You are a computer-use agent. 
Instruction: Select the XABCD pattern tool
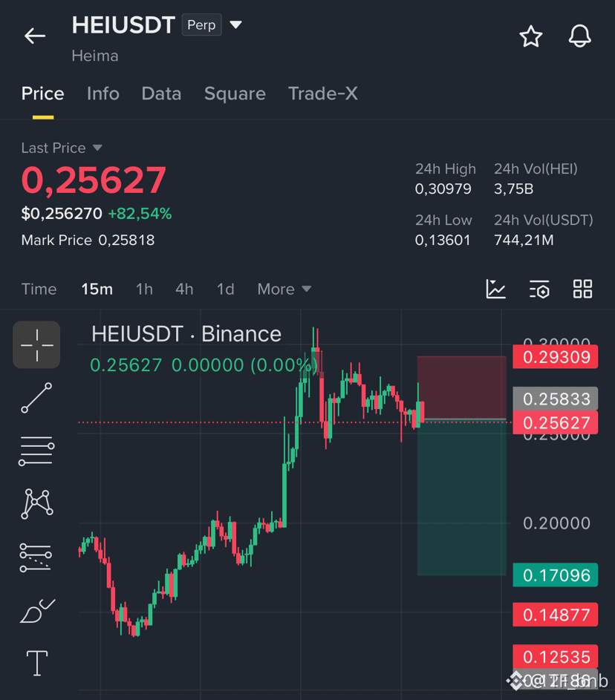point(37,503)
